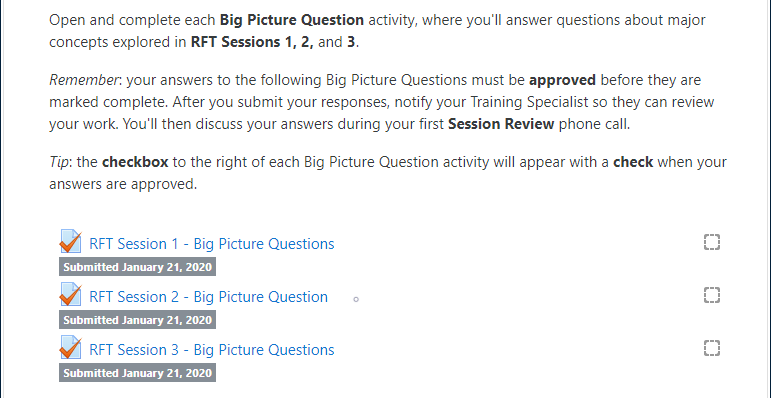771x398 pixels.
Task: Open RFT Session 3 - Big Picture Questions link
Action: 211,349
